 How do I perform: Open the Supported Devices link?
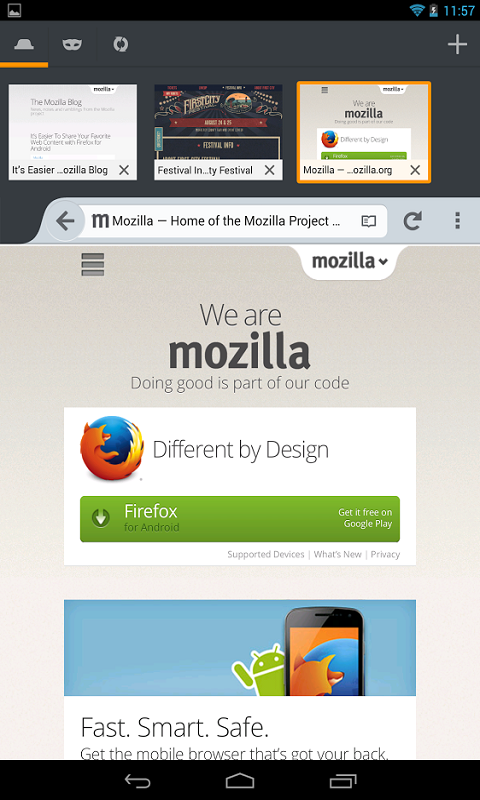click(x=266, y=555)
